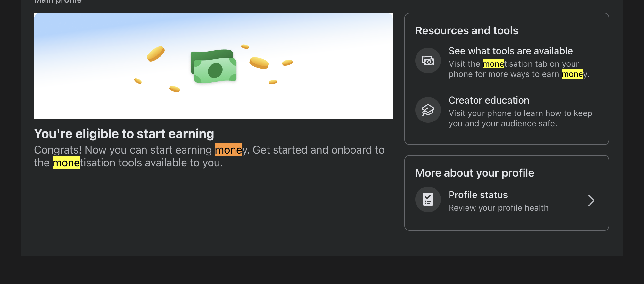
Task: Click the 'Creator education' heading
Action: [489, 100]
